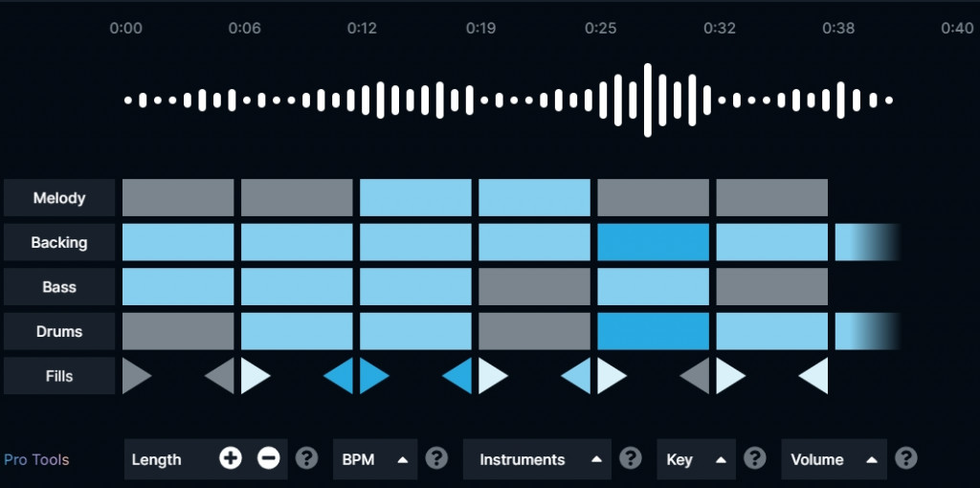Enable Melody block at 0:25
Screen dimensions: 980x488
pyautogui.click(x=653, y=197)
